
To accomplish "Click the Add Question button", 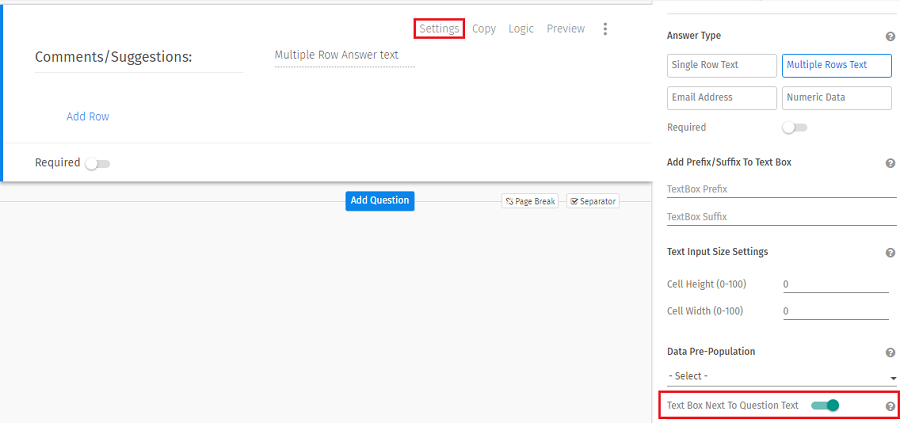I will pos(380,200).
